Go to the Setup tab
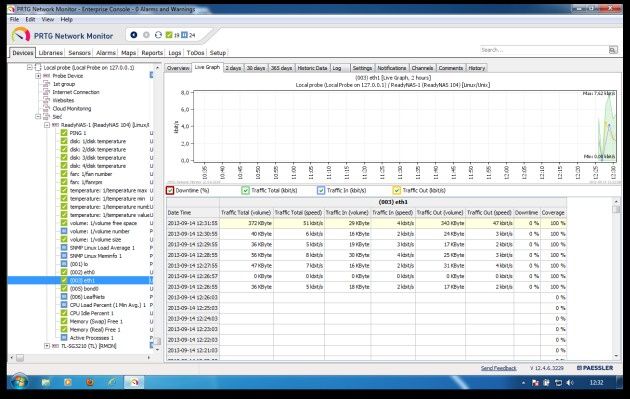This screenshot has height=399, width=630. coord(218,53)
